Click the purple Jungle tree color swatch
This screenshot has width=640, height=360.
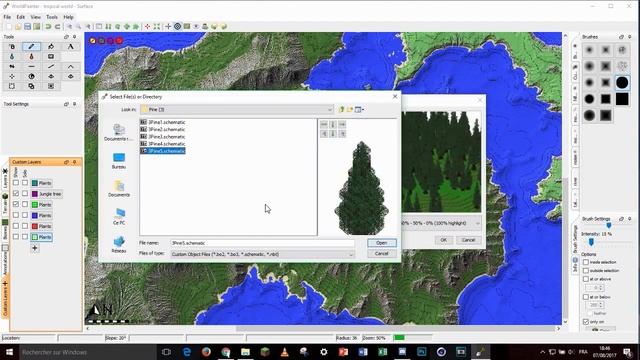click(x=35, y=194)
